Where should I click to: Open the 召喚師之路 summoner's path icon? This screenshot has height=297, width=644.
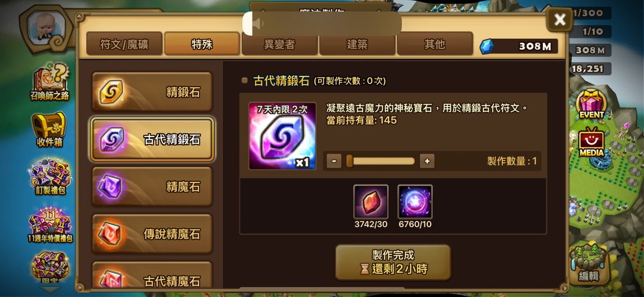coord(50,82)
